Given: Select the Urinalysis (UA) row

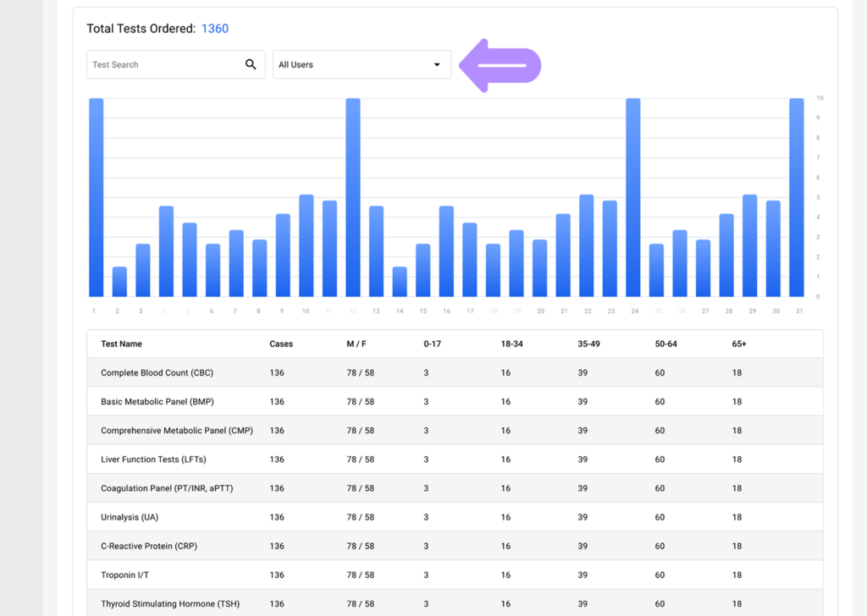Looking at the screenshot, I should point(130,517).
